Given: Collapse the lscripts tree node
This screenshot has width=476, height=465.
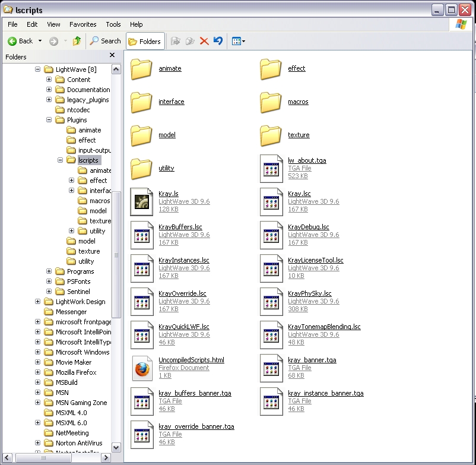Looking at the screenshot, I should point(61,160).
